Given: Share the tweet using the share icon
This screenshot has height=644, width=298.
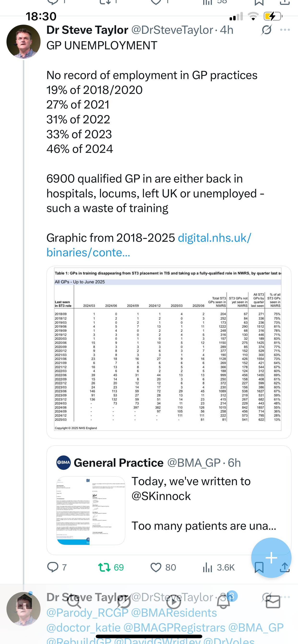Looking at the screenshot, I should (x=285, y=568).
